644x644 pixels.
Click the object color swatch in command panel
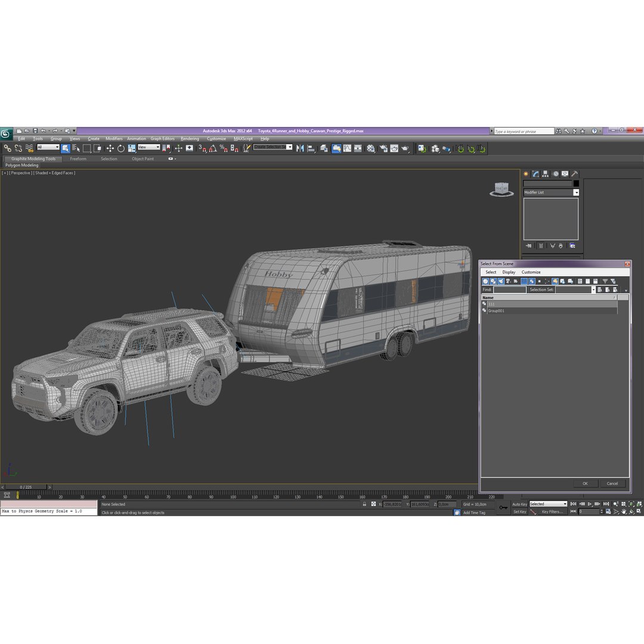tap(576, 184)
